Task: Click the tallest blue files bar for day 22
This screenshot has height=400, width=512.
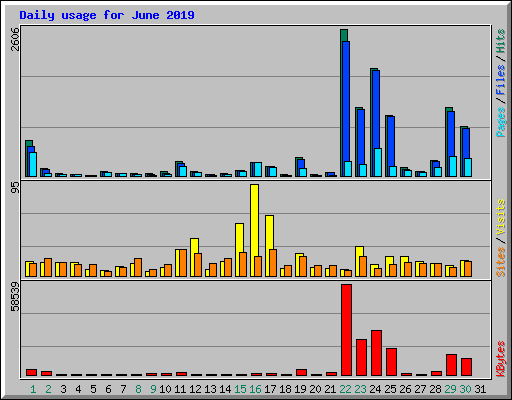Action: tap(346, 100)
